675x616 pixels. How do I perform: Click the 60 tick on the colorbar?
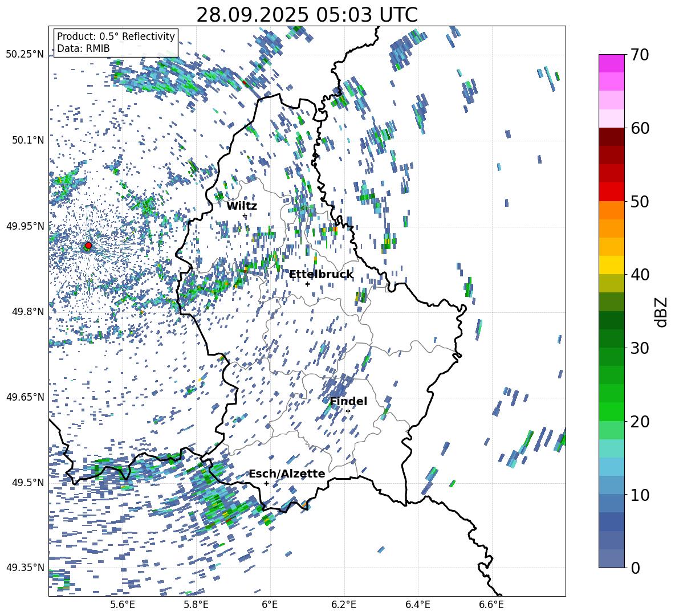coord(640,128)
